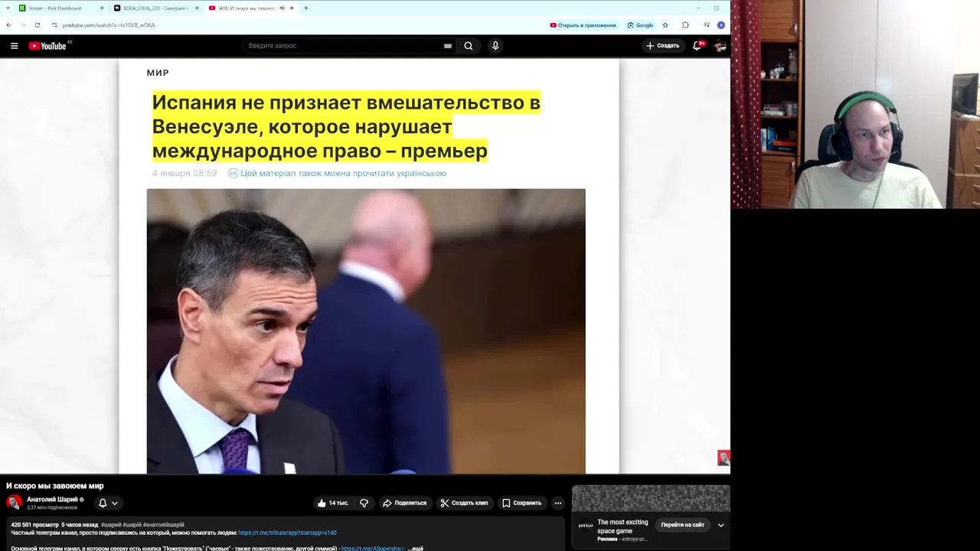Screen dimensions: 980x551
Task: Open the browser extensions puzzle icon
Action: (685, 25)
